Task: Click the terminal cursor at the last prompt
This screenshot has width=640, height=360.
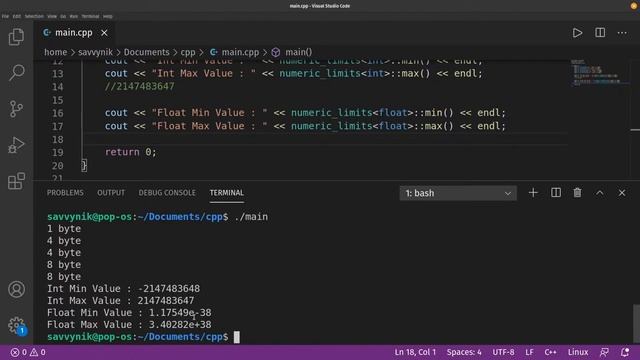Action: (x=237, y=337)
